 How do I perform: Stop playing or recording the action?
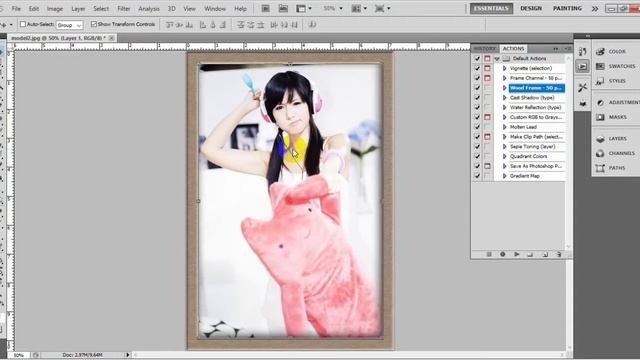click(489, 254)
